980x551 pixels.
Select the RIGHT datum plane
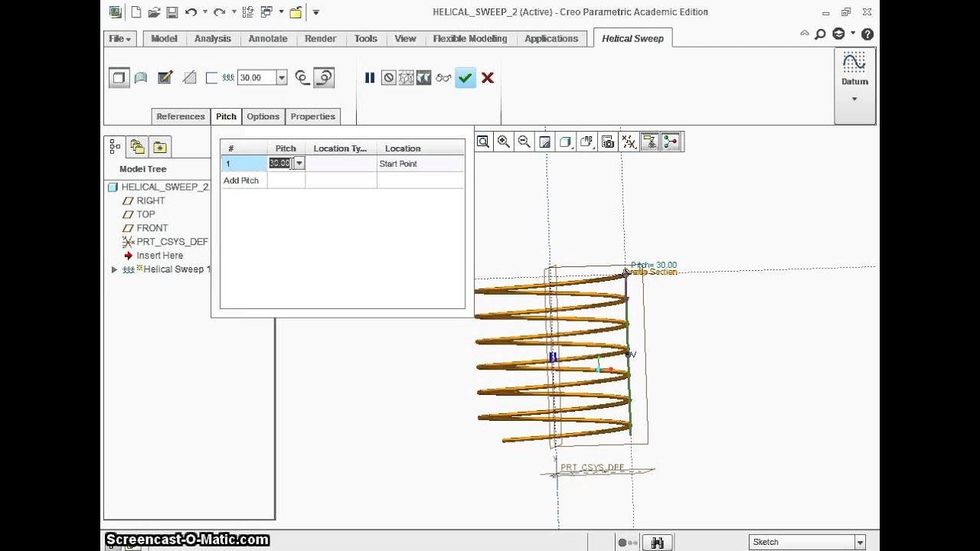point(145,201)
